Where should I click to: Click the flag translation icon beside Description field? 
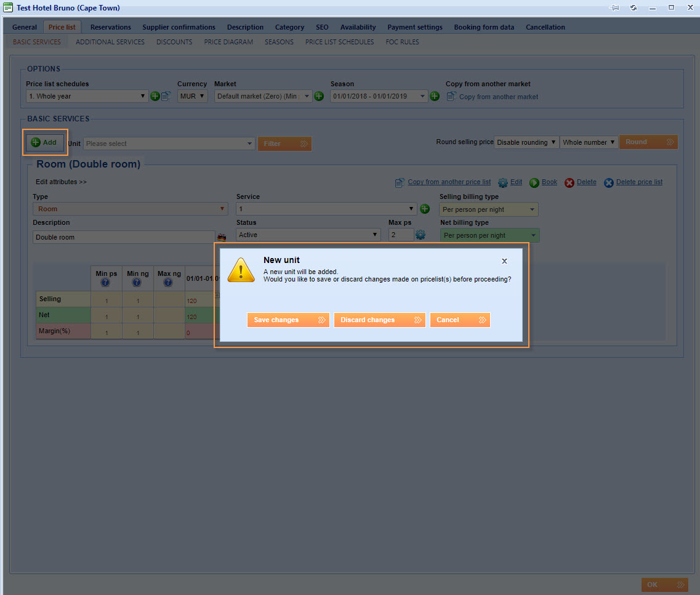(x=222, y=237)
